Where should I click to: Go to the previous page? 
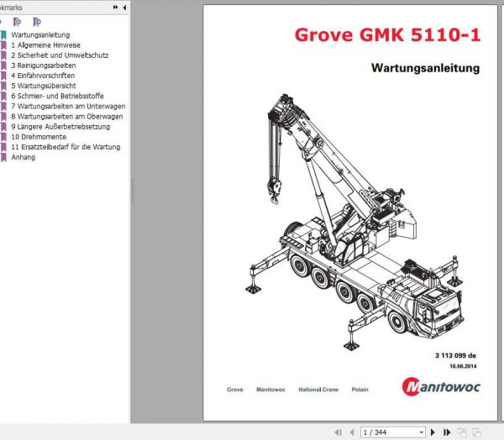[352, 432]
